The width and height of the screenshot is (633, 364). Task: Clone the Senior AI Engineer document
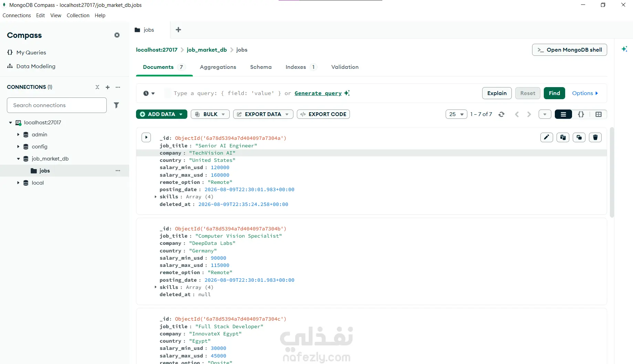pos(579,137)
